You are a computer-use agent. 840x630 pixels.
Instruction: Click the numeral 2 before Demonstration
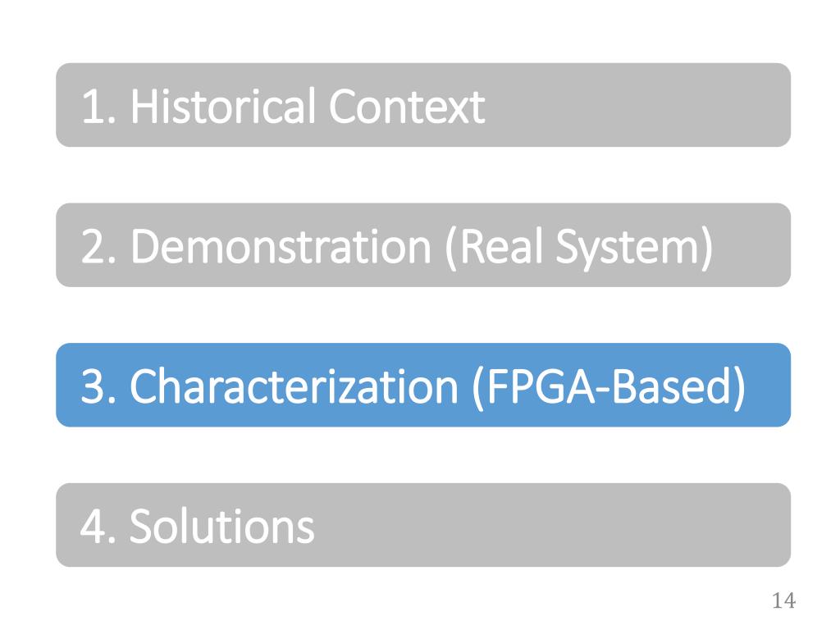point(94,246)
